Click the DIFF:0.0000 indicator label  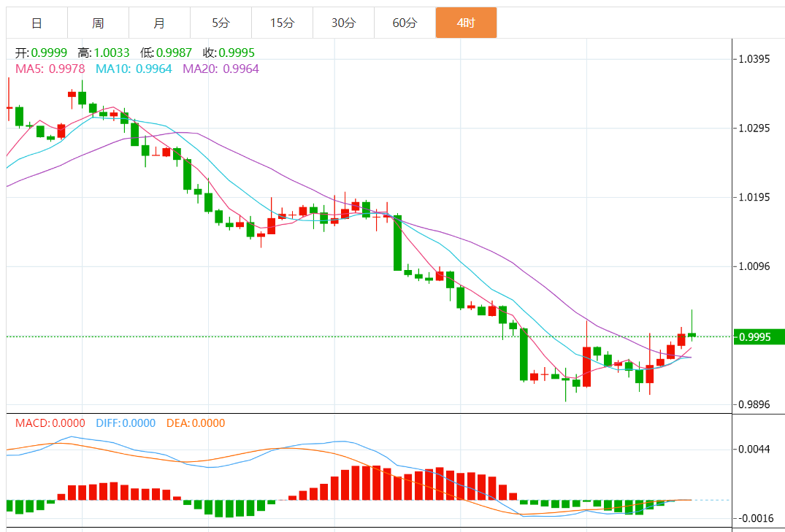click(x=126, y=423)
